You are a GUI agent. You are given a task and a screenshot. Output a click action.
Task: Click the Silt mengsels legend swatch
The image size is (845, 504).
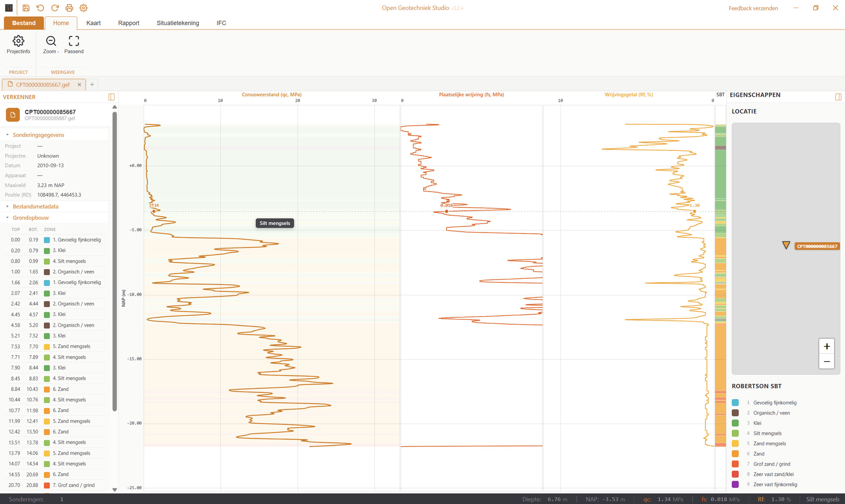tap(736, 433)
